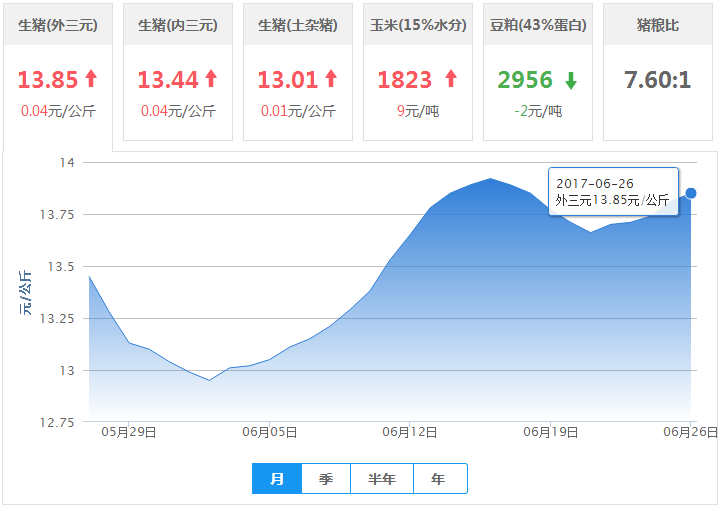The image size is (721, 509).
Task: Open the 生猪(土杂猪) price tab
Action: 298,25
